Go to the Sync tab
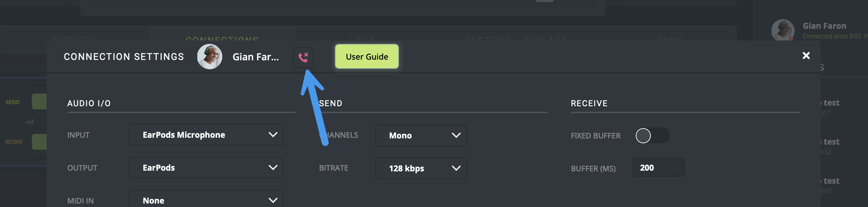Viewport: 868px width, 207px height. point(670,38)
